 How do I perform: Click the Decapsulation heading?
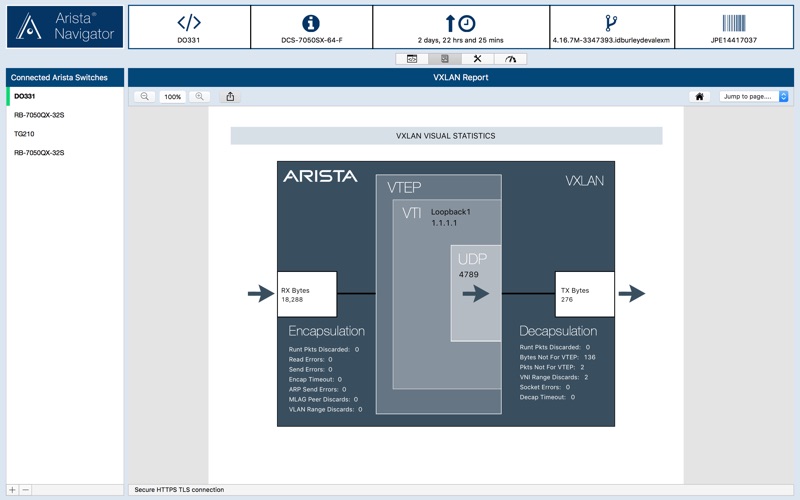click(558, 331)
